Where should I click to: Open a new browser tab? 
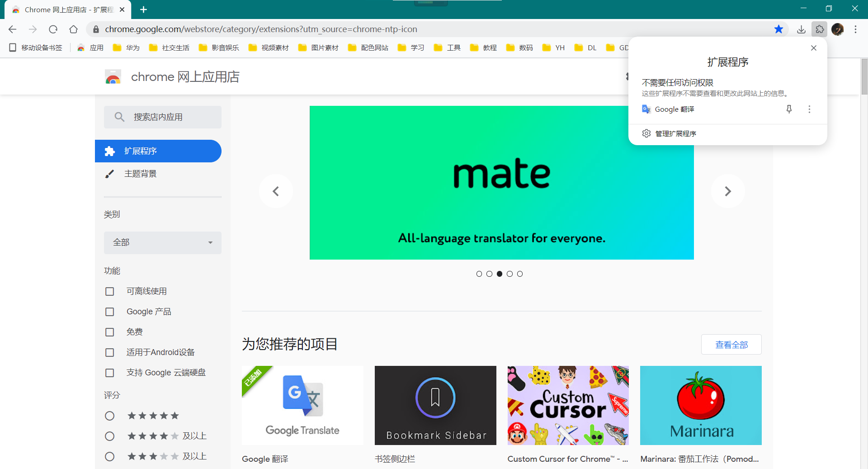pos(143,9)
